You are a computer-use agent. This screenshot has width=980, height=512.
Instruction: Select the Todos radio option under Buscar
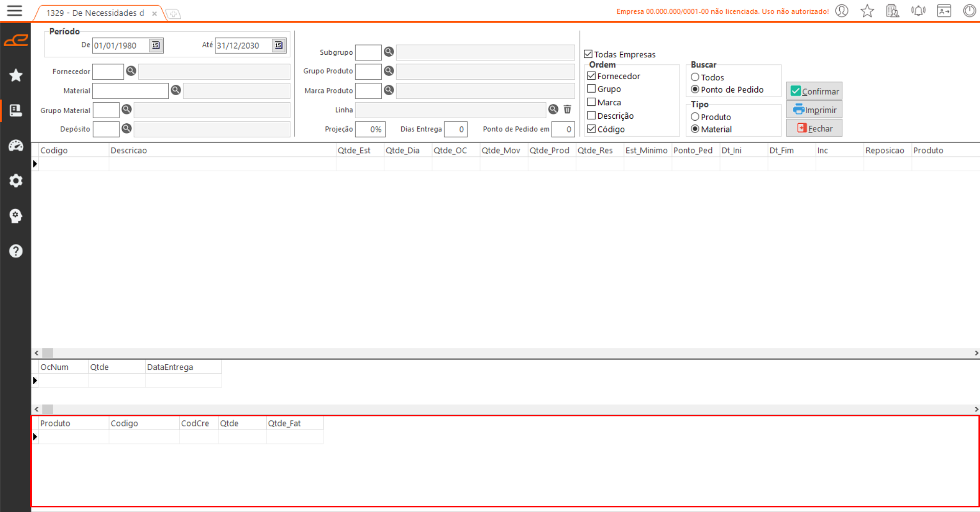(x=695, y=77)
